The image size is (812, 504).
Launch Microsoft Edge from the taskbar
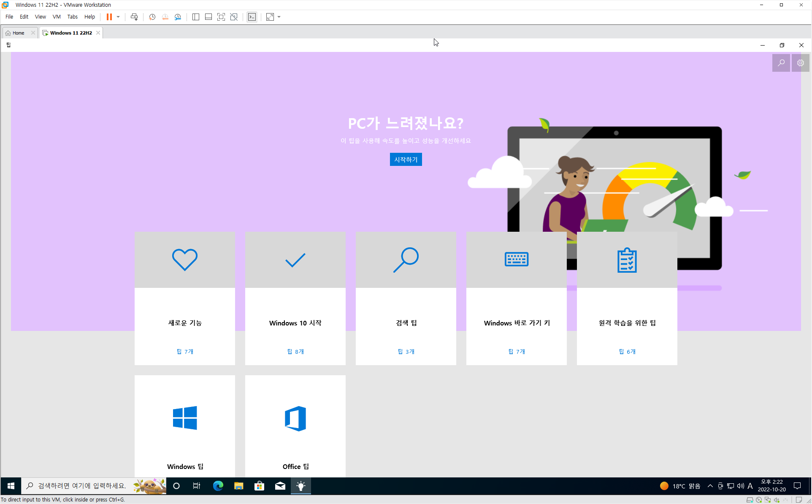(x=218, y=486)
